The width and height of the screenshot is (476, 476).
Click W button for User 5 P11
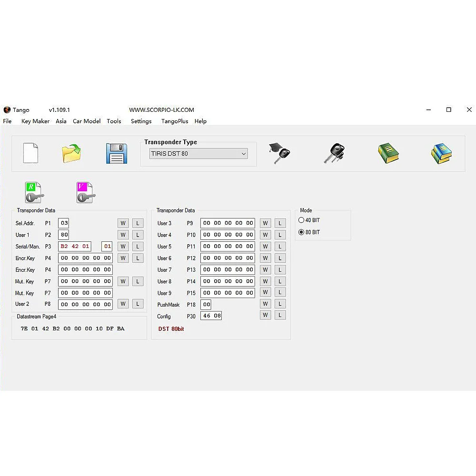[x=265, y=246]
